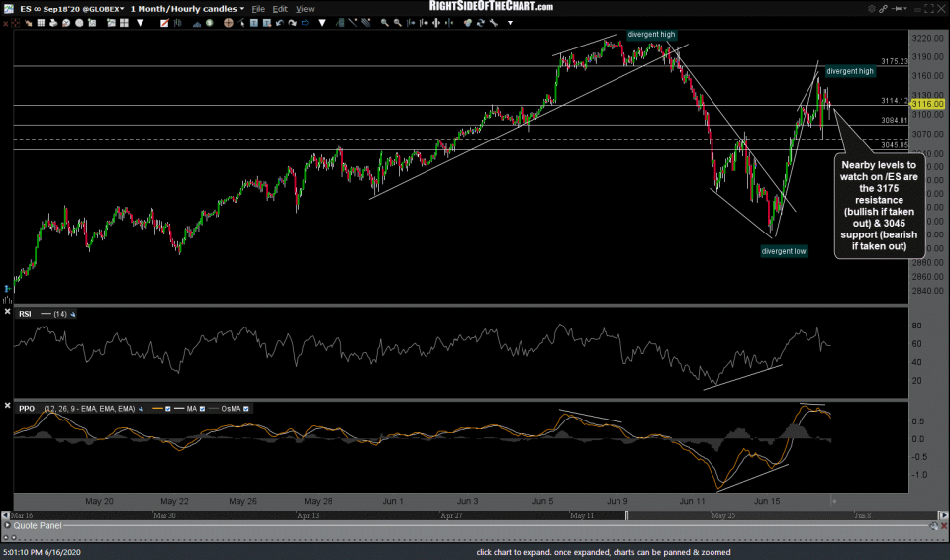
Task: Open the File menu
Action: (x=258, y=9)
